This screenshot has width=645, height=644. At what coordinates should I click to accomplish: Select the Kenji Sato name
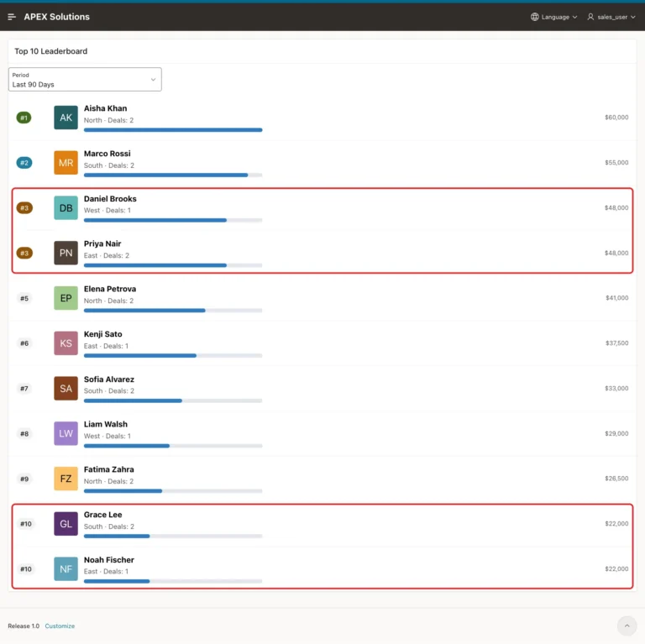tap(102, 334)
